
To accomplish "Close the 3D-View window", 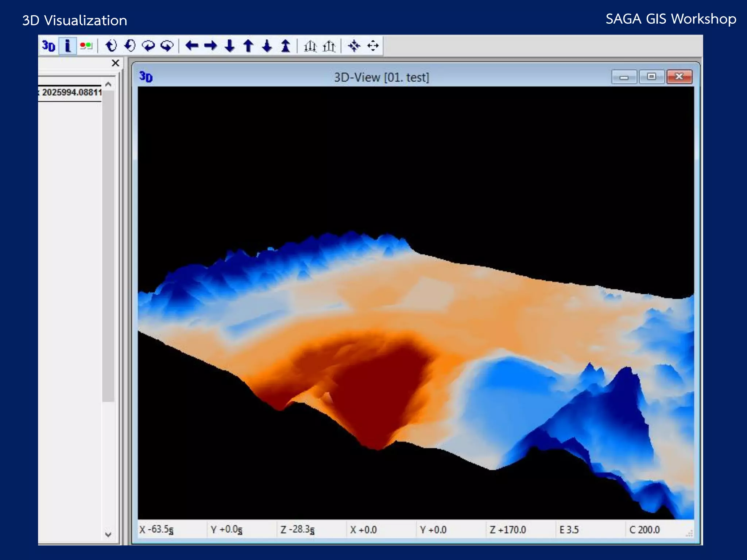I will pos(679,77).
